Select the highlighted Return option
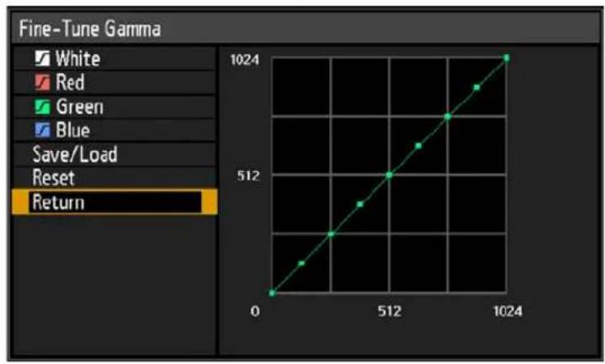This screenshot has width=605, height=364. coord(115,201)
